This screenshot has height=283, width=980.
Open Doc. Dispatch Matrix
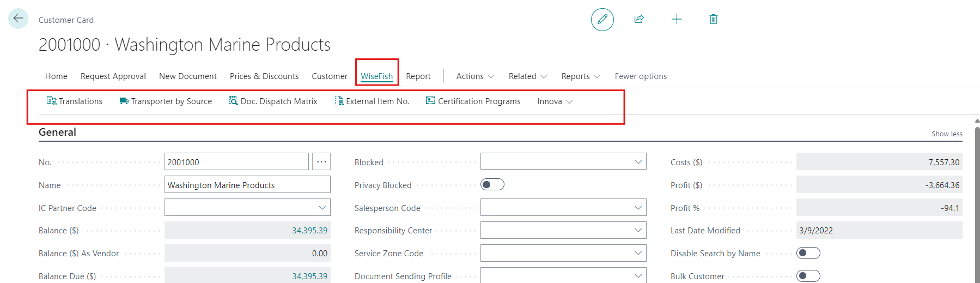pyautogui.click(x=273, y=101)
